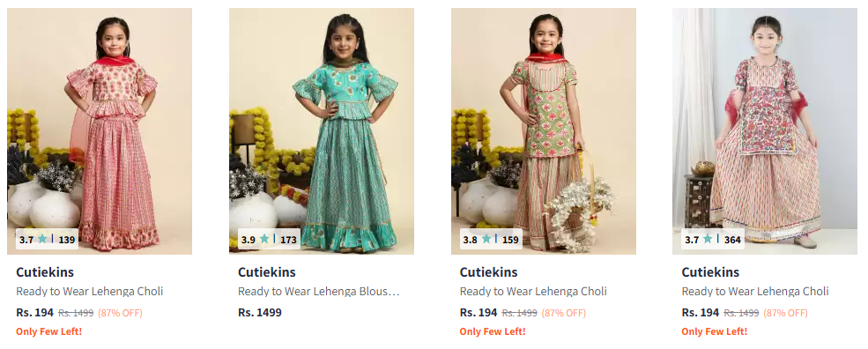Open the Ready to Wear Lehenga Blous… title
Viewport: 868px width, 349px height.
(319, 292)
